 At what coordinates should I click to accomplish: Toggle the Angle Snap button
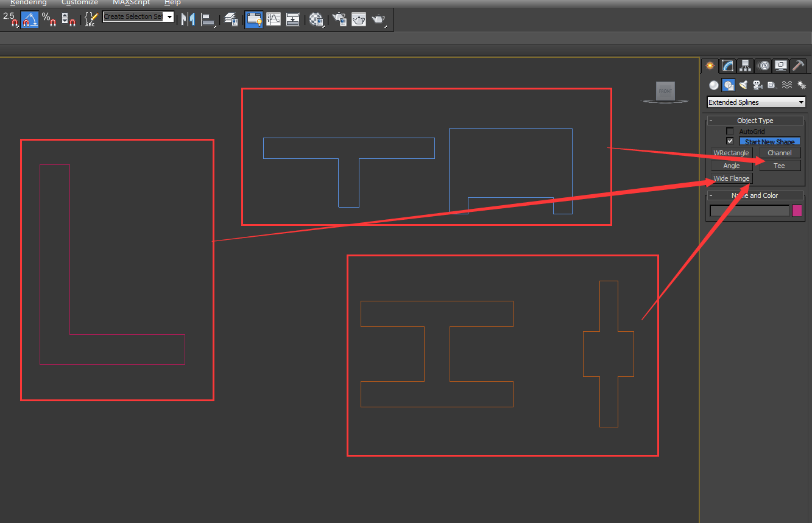tap(30, 19)
